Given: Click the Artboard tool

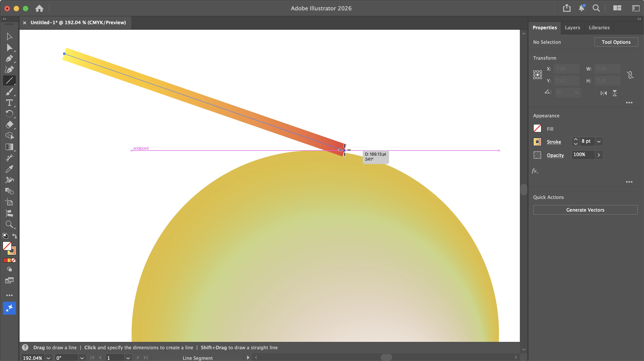Looking at the screenshot, I should pyautogui.click(x=9, y=202).
